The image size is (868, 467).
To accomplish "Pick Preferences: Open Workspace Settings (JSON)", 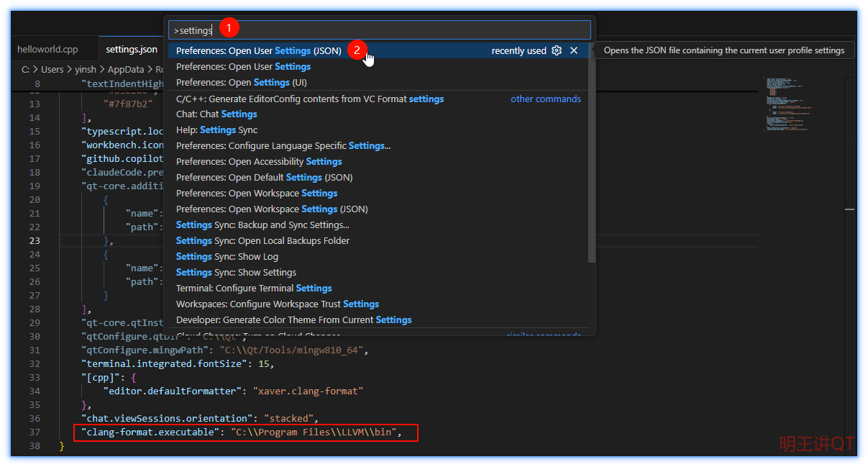I will pyautogui.click(x=272, y=209).
